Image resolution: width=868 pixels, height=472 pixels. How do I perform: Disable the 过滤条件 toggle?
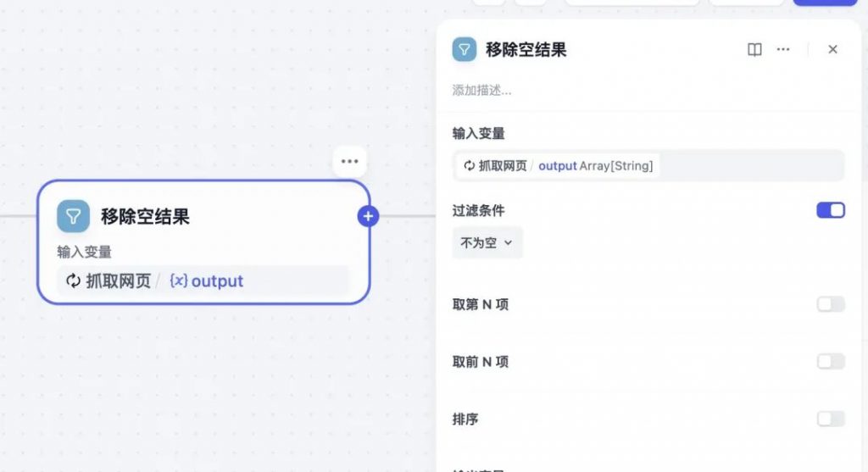pos(831,210)
